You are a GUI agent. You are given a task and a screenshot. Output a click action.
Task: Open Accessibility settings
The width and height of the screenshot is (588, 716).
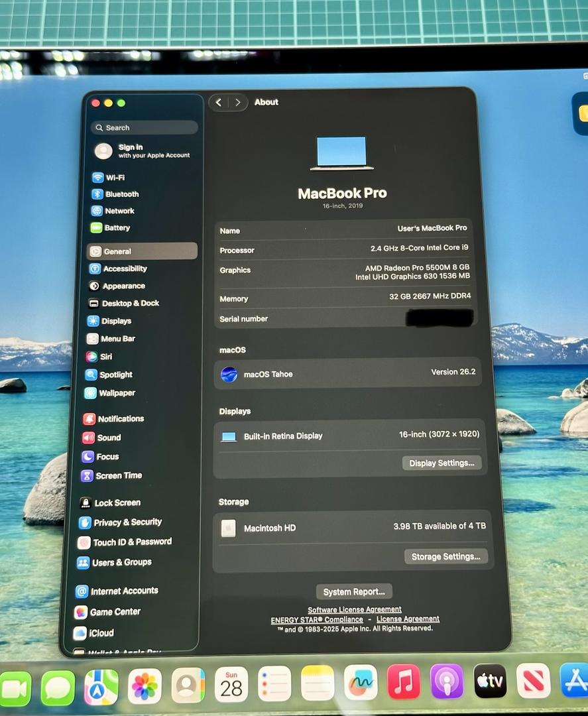(x=118, y=268)
